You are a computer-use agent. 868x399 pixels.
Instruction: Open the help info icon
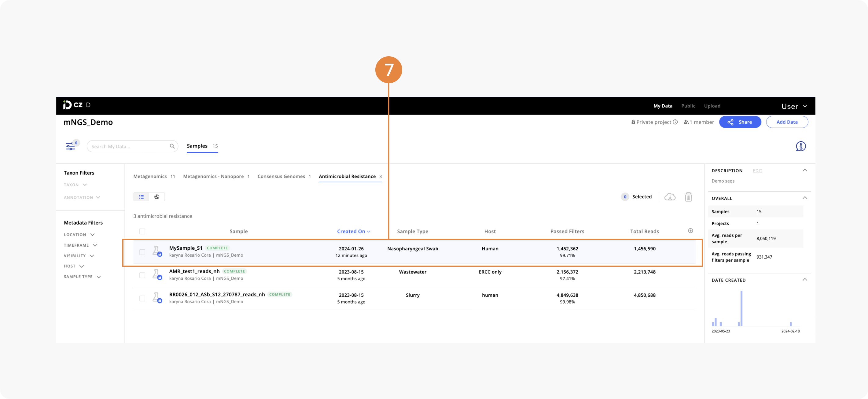coord(801,146)
